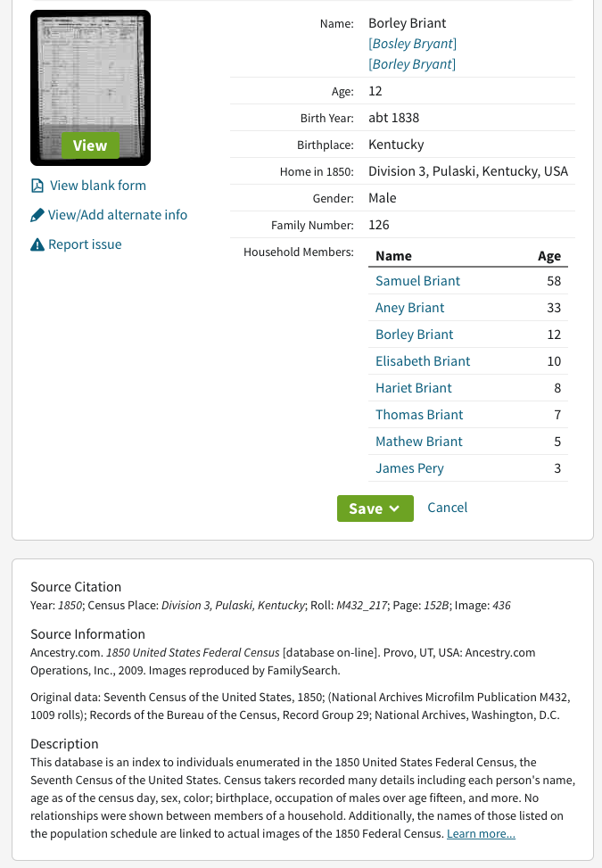Click Learn more link in Description

click(x=481, y=834)
